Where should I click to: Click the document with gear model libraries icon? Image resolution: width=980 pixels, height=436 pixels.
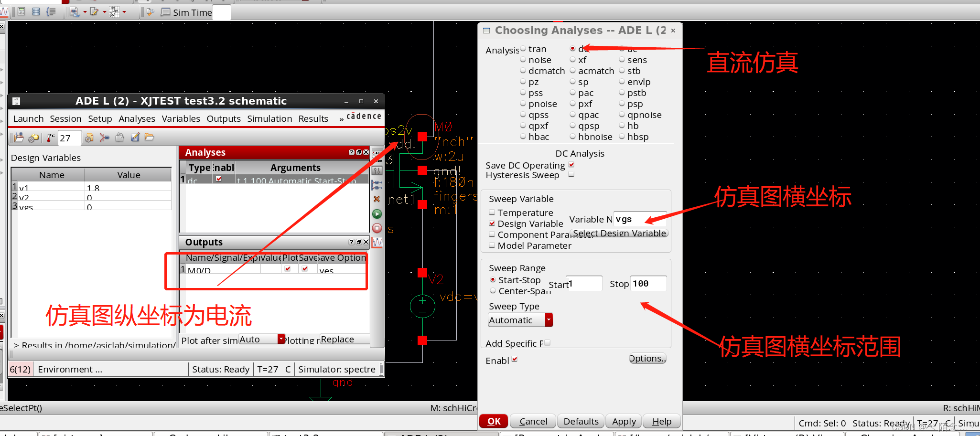tap(89, 138)
